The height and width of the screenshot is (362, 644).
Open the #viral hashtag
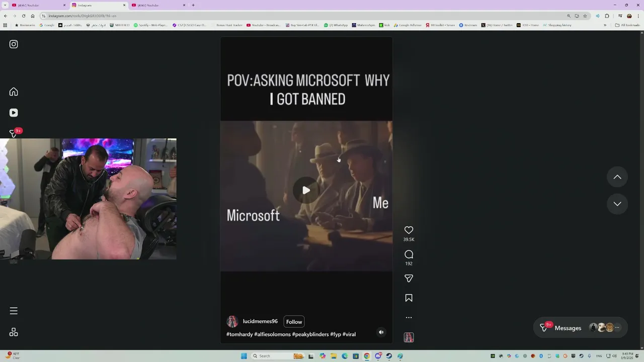(349, 334)
